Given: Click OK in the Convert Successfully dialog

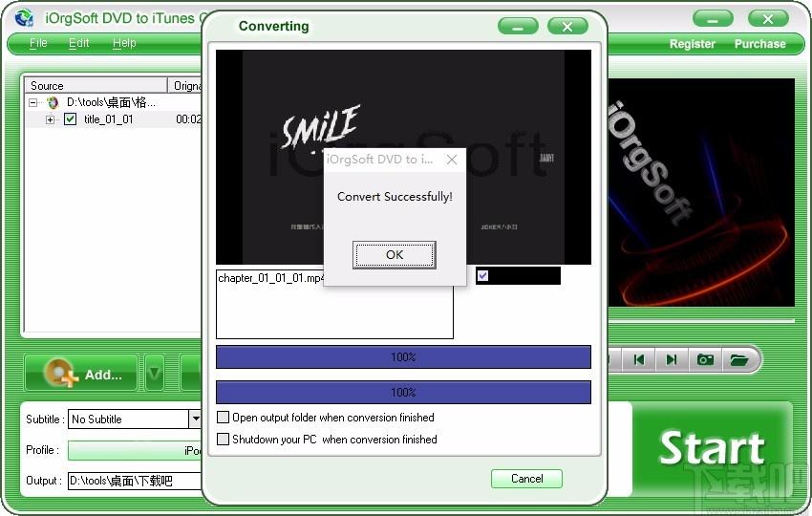Looking at the screenshot, I should click(395, 255).
